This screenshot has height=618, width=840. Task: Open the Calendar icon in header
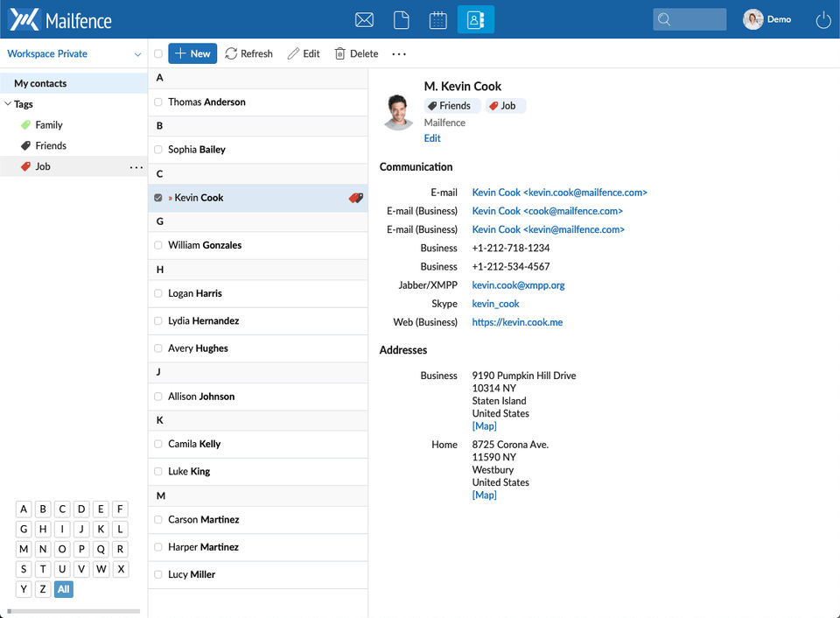coord(437,20)
